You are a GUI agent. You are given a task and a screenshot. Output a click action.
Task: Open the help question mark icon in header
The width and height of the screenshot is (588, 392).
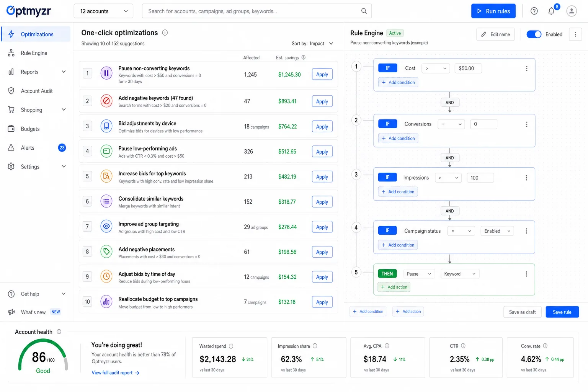pyautogui.click(x=534, y=11)
